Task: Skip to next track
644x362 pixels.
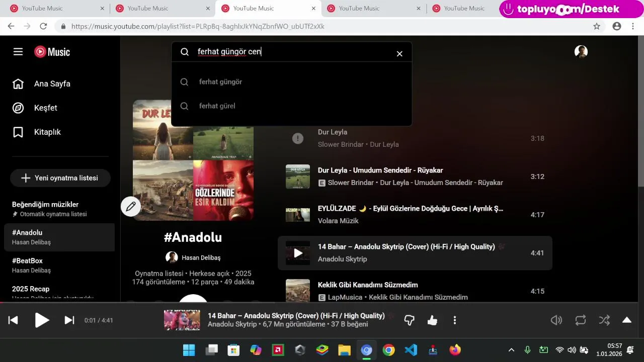Action: [x=69, y=320]
